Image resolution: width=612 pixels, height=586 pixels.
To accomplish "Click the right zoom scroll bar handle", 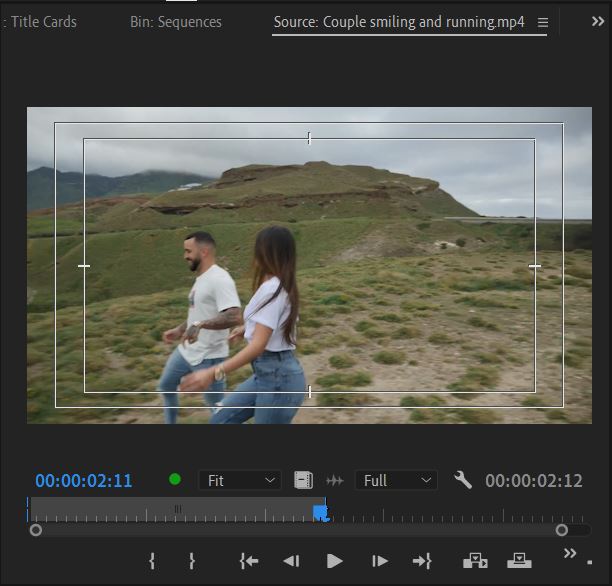I will click(x=562, y=530).
